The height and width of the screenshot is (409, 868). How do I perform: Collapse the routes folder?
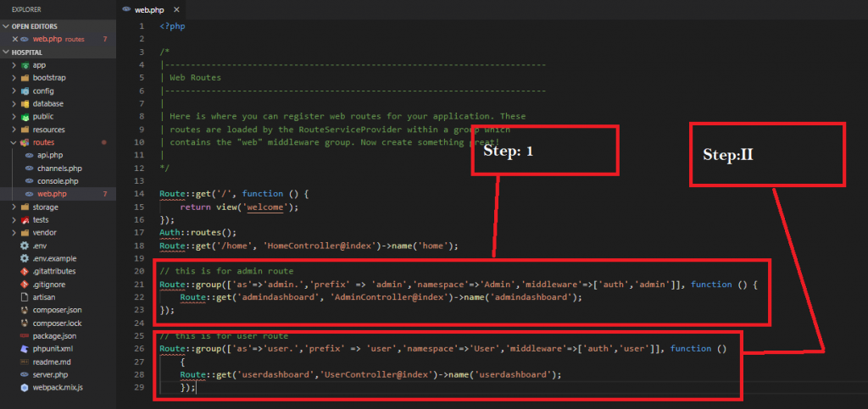pyautogui.click(x=14, y=142)
